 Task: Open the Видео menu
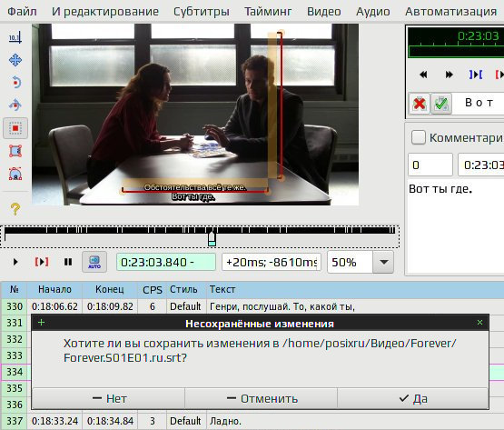[324, 11]
